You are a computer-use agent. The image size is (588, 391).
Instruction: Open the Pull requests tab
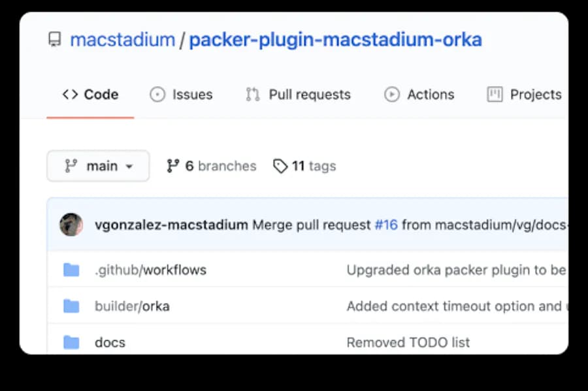pos(309,95)
